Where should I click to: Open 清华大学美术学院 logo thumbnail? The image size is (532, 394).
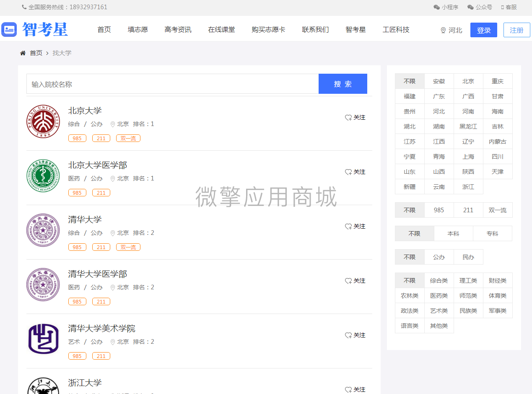43,339
